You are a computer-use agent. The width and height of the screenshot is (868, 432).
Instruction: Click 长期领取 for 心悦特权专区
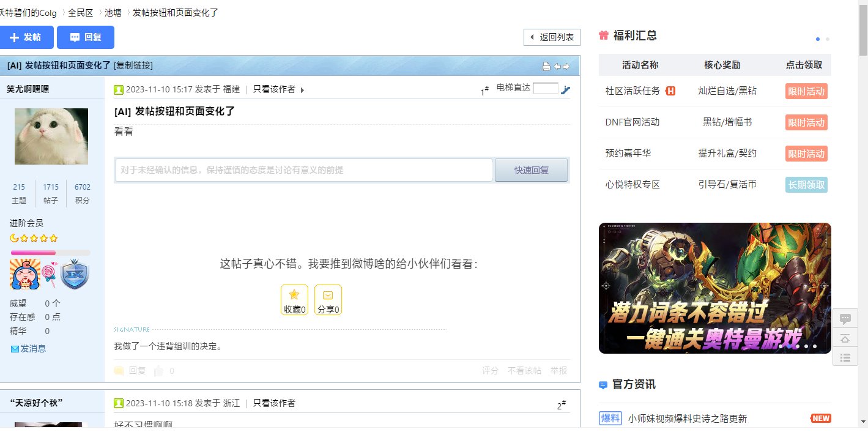click(x=806, y=185)
